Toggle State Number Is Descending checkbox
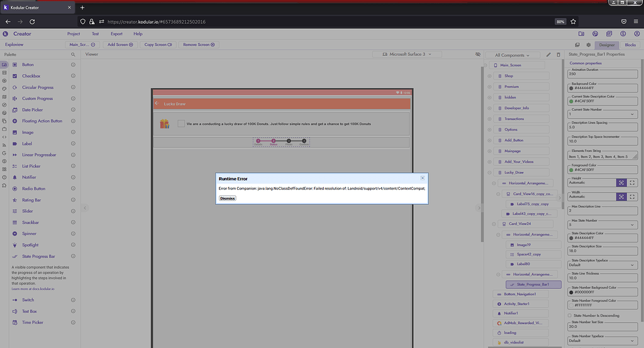644x348 pixels. tap(570, 315)
